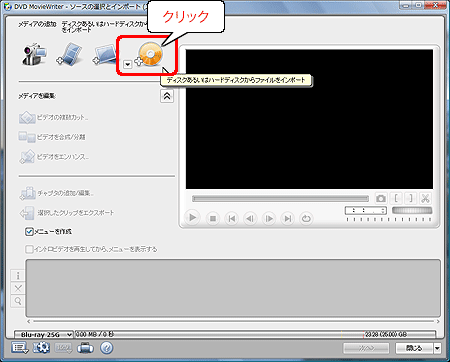This screenshot has height=362, width=450.
Task: Click the camera snapshot icon
Action: pyautogui.click(x=381, y=199)
